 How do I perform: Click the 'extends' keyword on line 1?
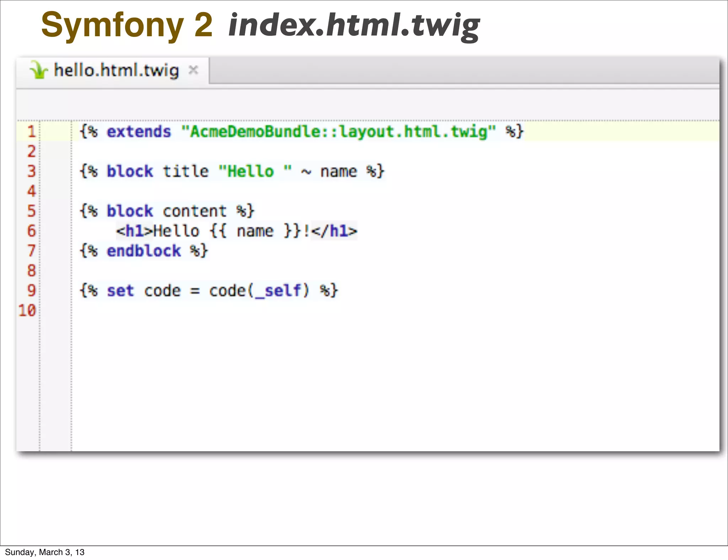point(139,132)
